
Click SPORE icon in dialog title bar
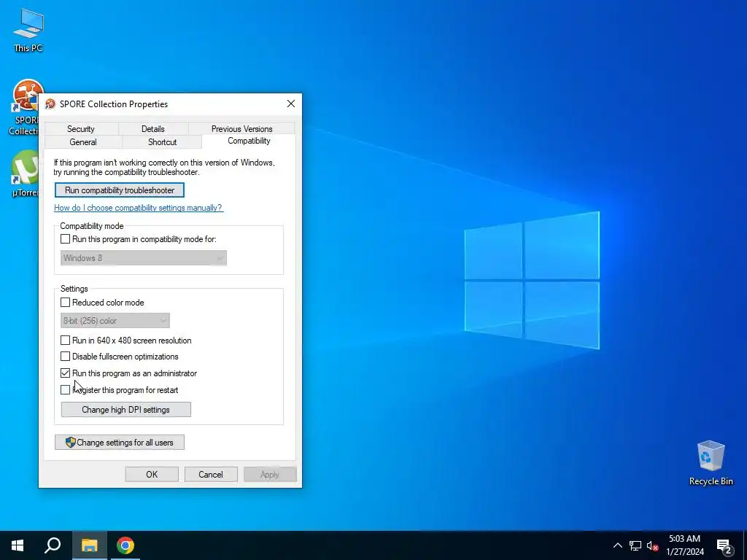click(50, 104)
